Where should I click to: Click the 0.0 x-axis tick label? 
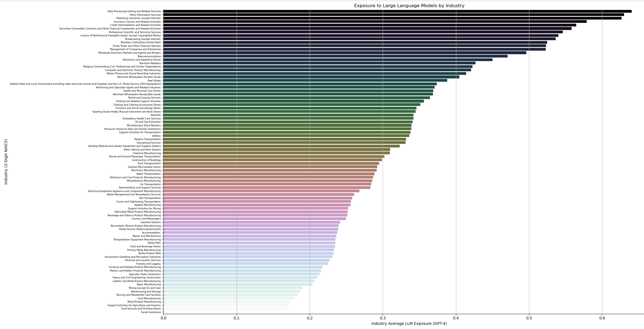click(163, 318)
